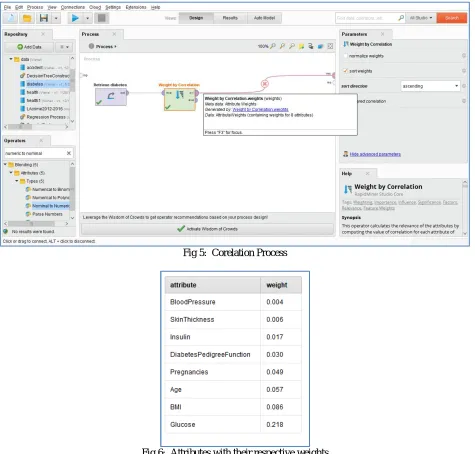The image size is (475, 454).
Task: Open the File menu
Action: point(7,7)
